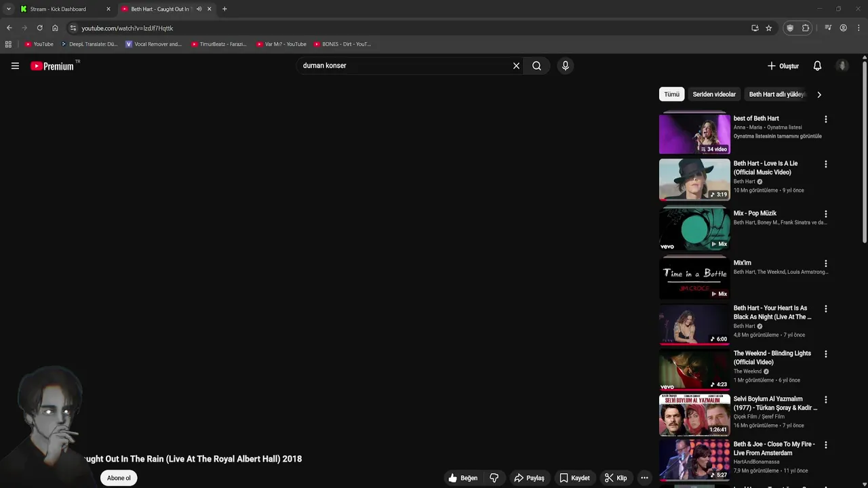Subscribe using the Abone ol button
This screenshot has height=488, width=868.
pos(119,478)
